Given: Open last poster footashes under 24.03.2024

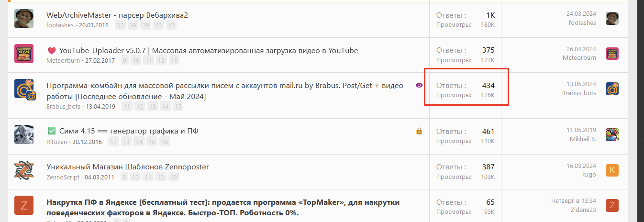Looking at the screenshot, I should [582, 22].
